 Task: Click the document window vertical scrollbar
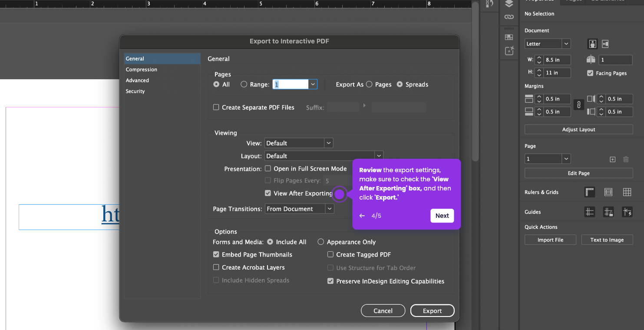tap(476, 83)
